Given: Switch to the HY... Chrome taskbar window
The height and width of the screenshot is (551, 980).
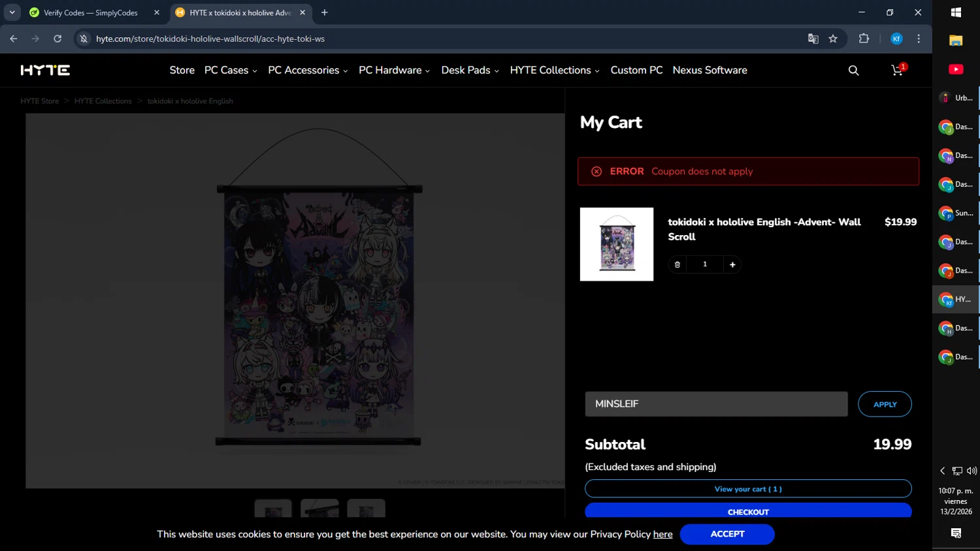Looking at the screenshot, I should (x=956, y=299).
